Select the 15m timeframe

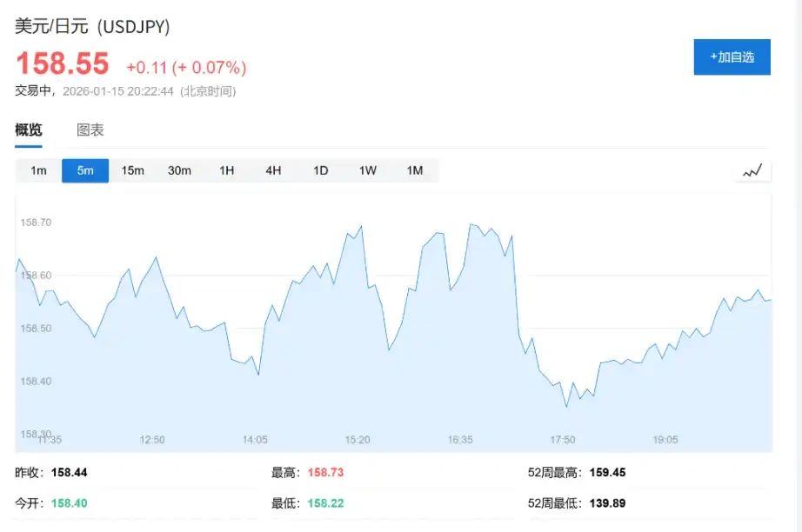tap(132, 170)
